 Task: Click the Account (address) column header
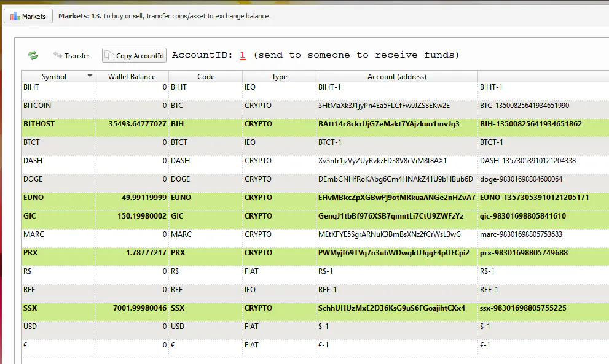click(397, 77)
